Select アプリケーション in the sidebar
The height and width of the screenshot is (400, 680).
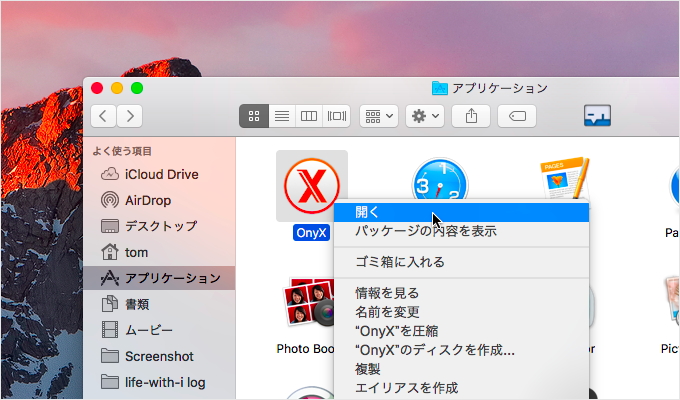click(159, 278)
